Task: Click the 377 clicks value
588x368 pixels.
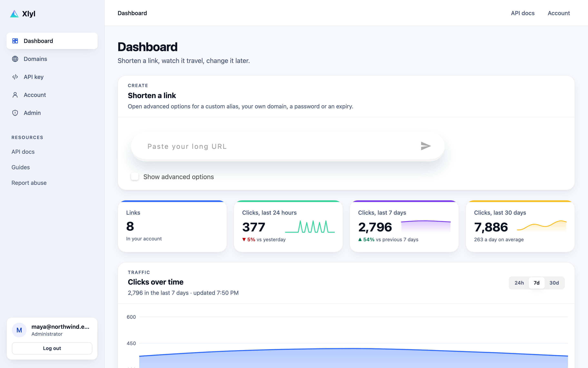Action: [254, 227]
